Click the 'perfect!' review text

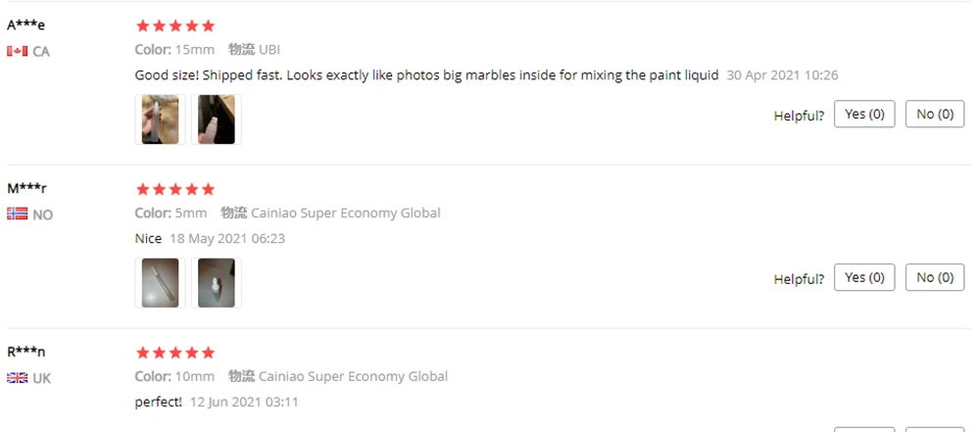(x=159, y=402)
